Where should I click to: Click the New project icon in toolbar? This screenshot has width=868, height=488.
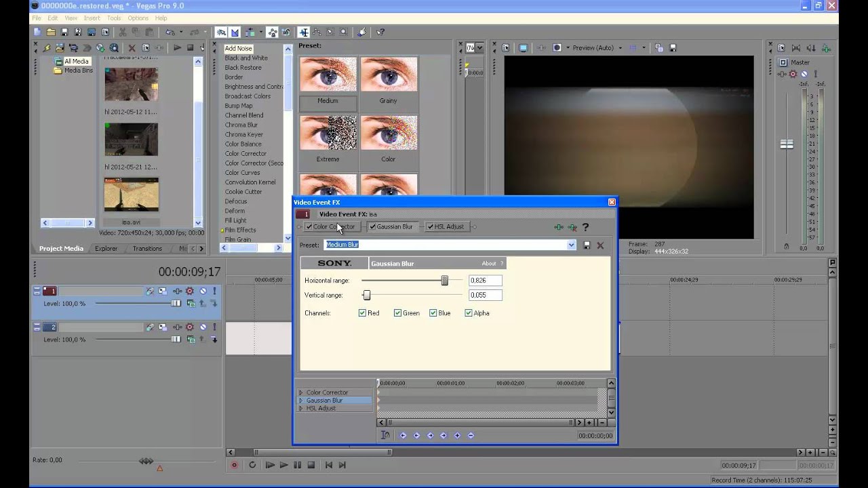tap(37, 32)
